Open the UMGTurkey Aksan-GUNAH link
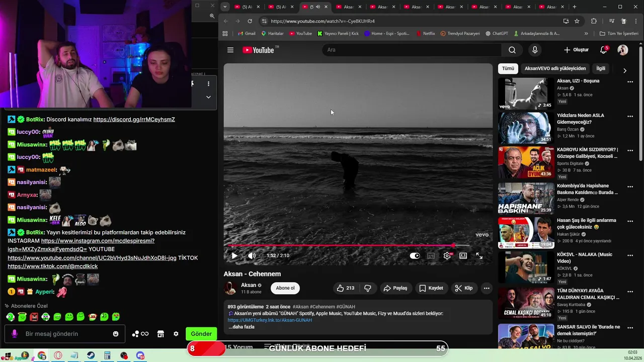Viewport: 644px width, 362px height. pos(270,320)
